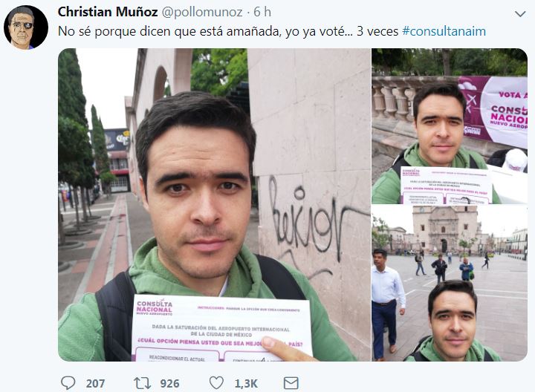
Task: Click empty space right of envelope icon
Action: tap(409, 383)
